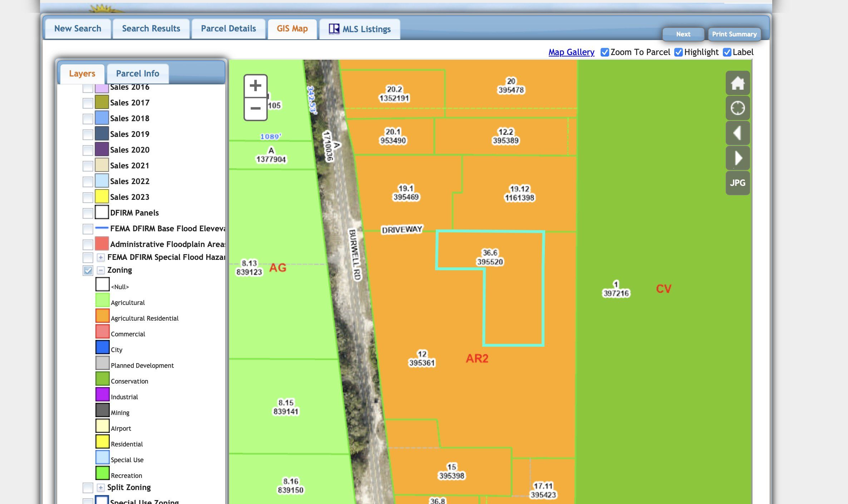Disable the Highlight checkbox

[678, 52]
